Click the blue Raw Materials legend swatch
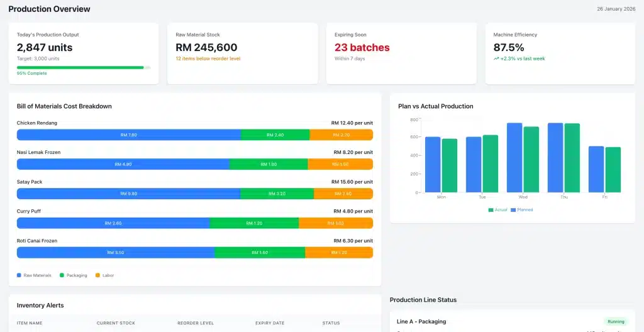This screenshot has width=644, height=332. coord(19,275)
